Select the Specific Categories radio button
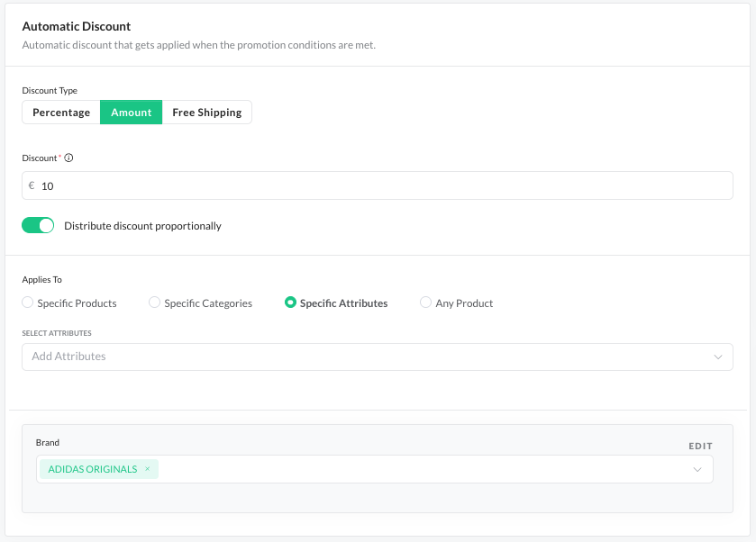Screen dimensions: 756x542 pos(154,303)
